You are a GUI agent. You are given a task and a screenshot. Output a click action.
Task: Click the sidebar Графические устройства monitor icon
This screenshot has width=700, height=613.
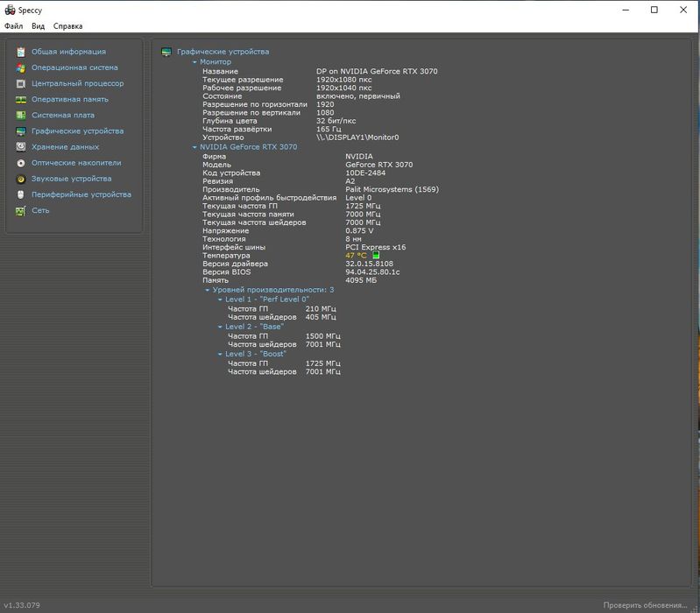21,131
